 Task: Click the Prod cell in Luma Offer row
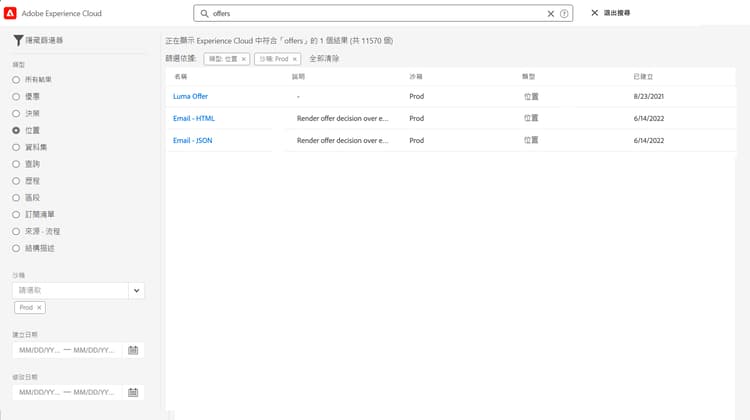coord(417,96)
